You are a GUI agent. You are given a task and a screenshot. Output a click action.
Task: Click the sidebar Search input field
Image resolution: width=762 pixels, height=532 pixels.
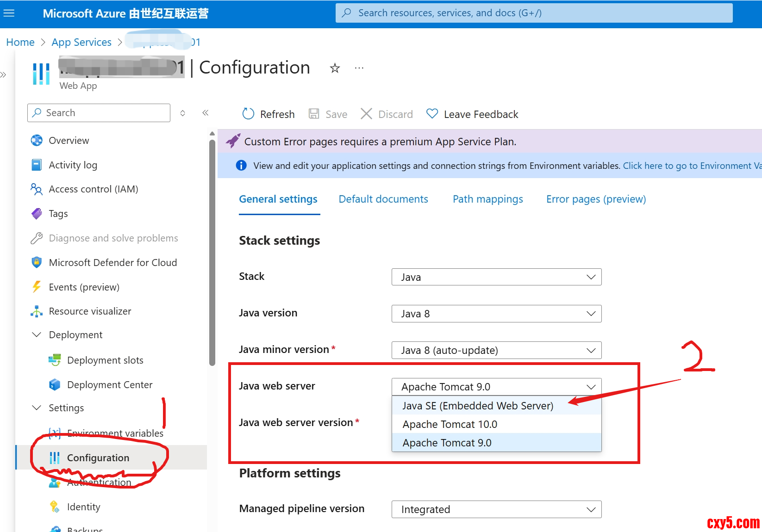coord(99,113)
